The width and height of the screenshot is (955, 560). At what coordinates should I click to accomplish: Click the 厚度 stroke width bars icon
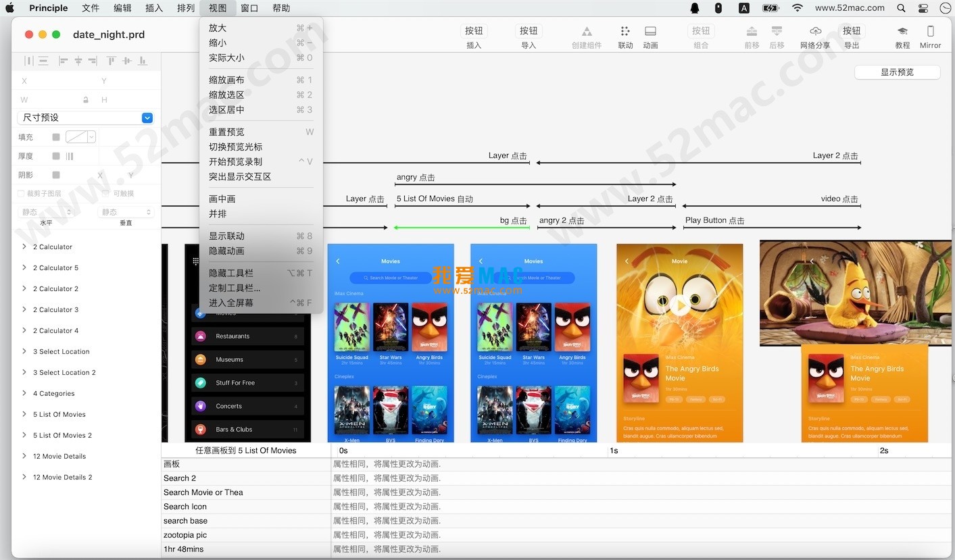pyautogui.click(x=70, y=156)
